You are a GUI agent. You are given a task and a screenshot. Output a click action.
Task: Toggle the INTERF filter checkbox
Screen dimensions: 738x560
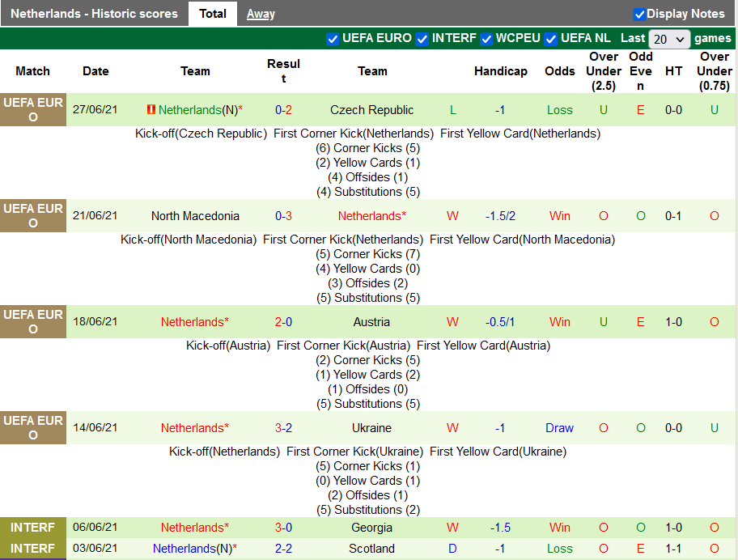tap(422, 39)
